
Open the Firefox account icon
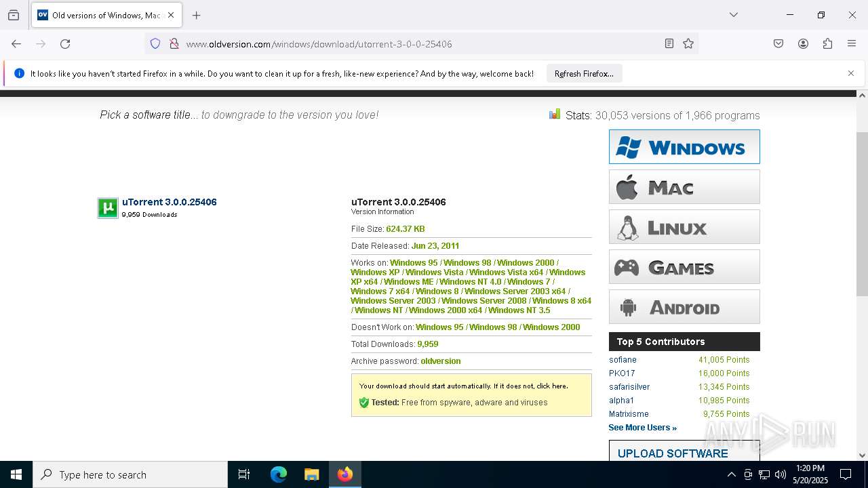tap(803, 44)
